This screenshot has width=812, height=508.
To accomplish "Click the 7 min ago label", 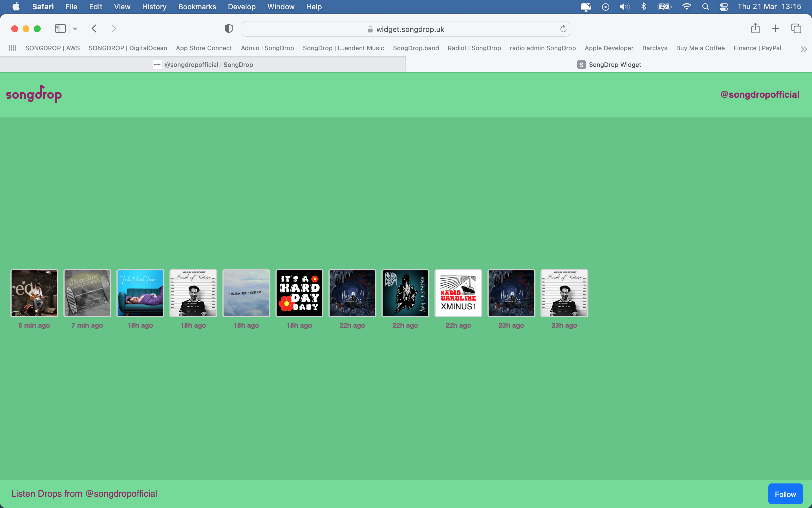I will (x=87, y=325).
